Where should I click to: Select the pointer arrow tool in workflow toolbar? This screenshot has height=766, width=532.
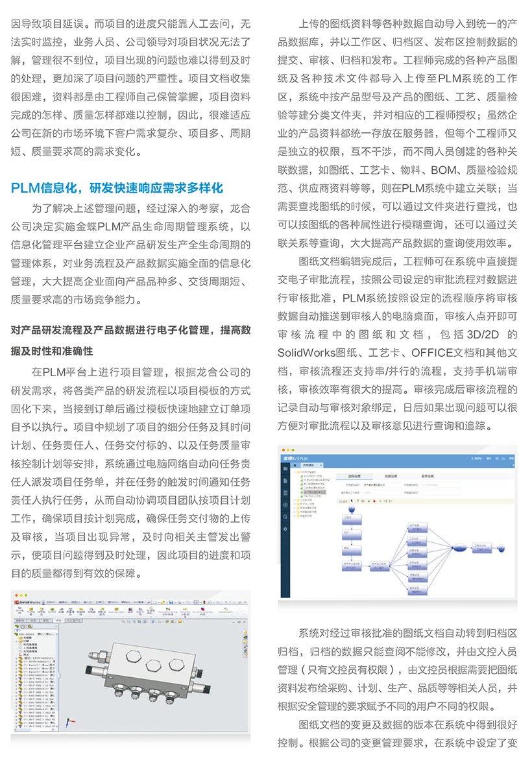352,500
